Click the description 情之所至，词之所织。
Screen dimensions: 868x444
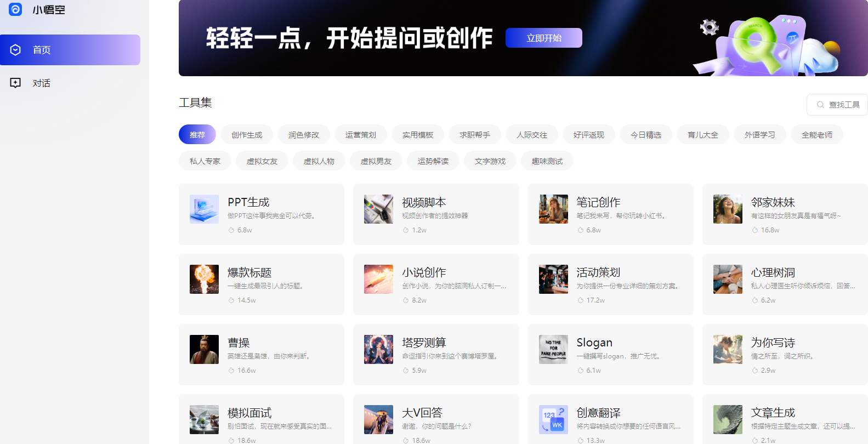pos(784,356)
